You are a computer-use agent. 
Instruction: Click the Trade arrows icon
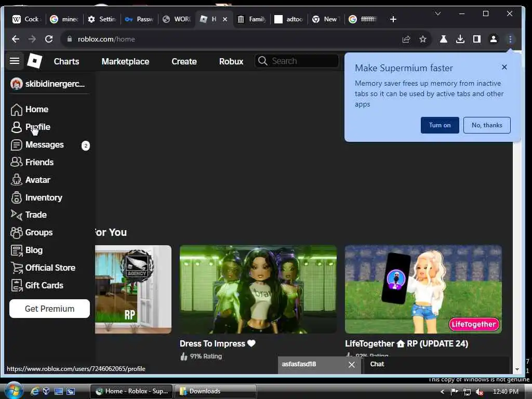coord(16,215)
